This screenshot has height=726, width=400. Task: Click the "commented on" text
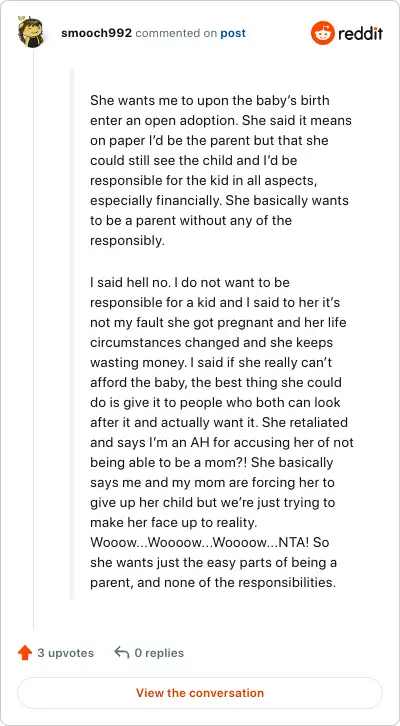(176, 33)
